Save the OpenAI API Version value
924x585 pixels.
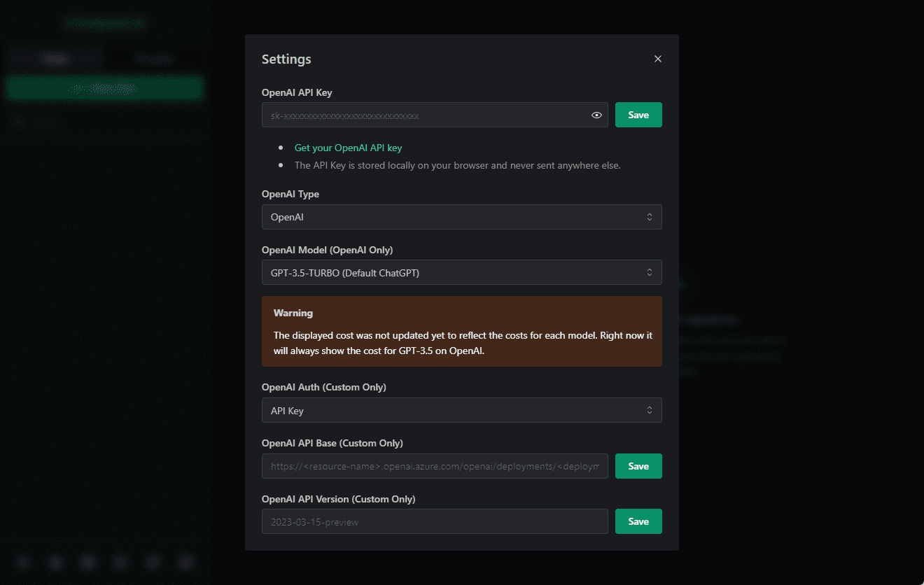(x=638, y=521)
